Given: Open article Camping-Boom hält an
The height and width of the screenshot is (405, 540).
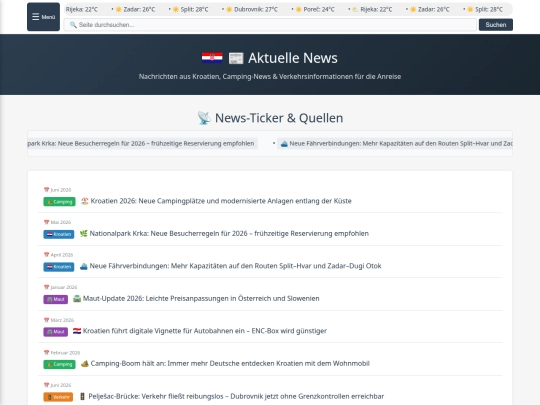Looking at the screenshot, I should 230,364.
